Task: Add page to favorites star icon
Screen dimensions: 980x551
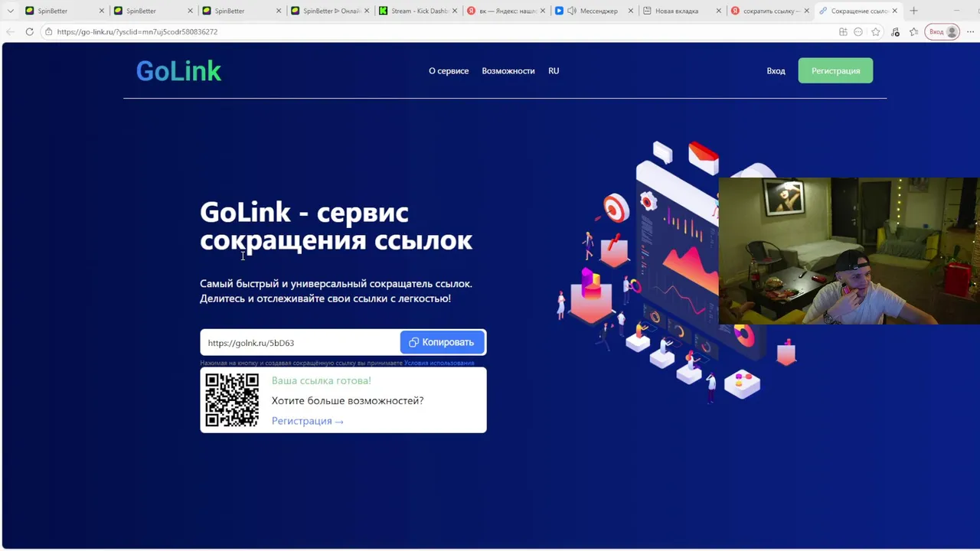Action: (876, 31)
